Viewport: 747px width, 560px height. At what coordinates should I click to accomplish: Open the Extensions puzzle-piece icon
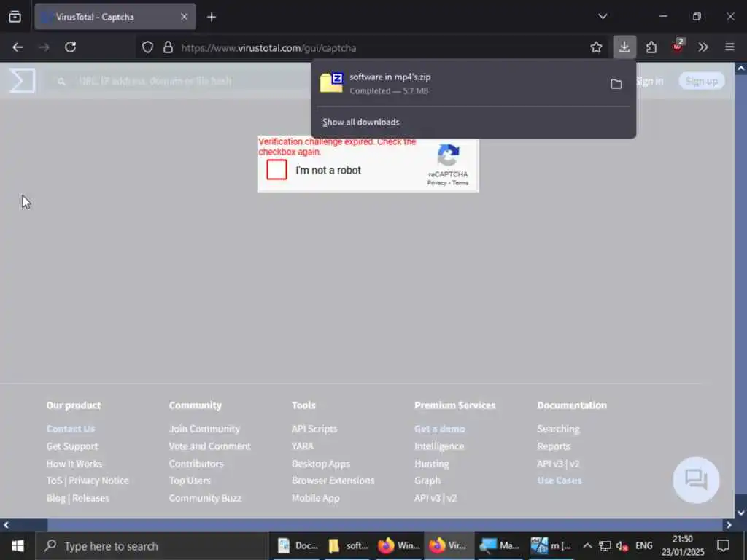click(651, 47)
